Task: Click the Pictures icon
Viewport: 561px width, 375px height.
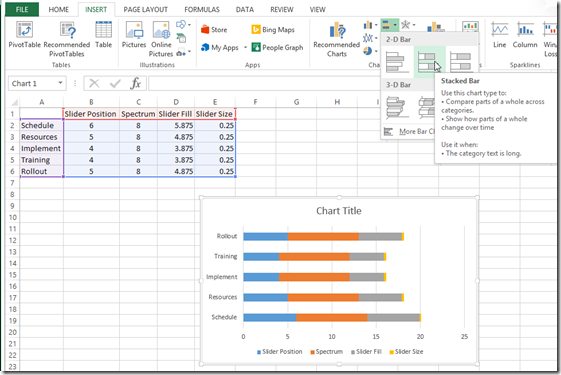Action: 134,34
